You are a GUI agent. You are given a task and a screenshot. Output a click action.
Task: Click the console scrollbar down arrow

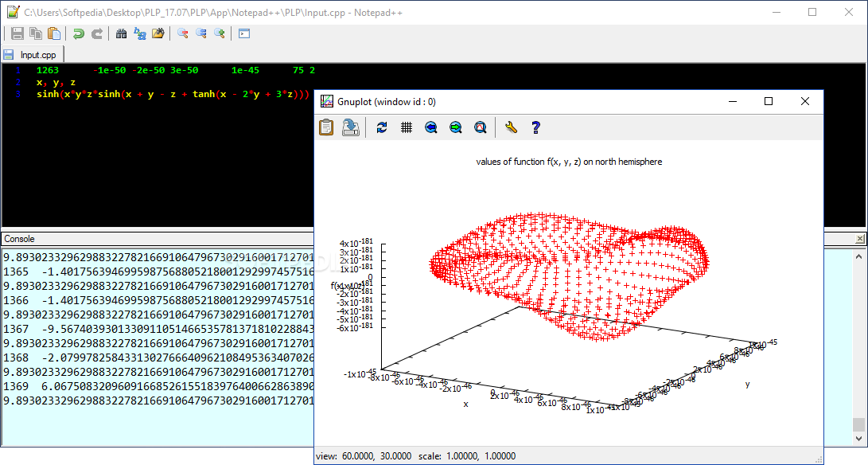point(858,439)
